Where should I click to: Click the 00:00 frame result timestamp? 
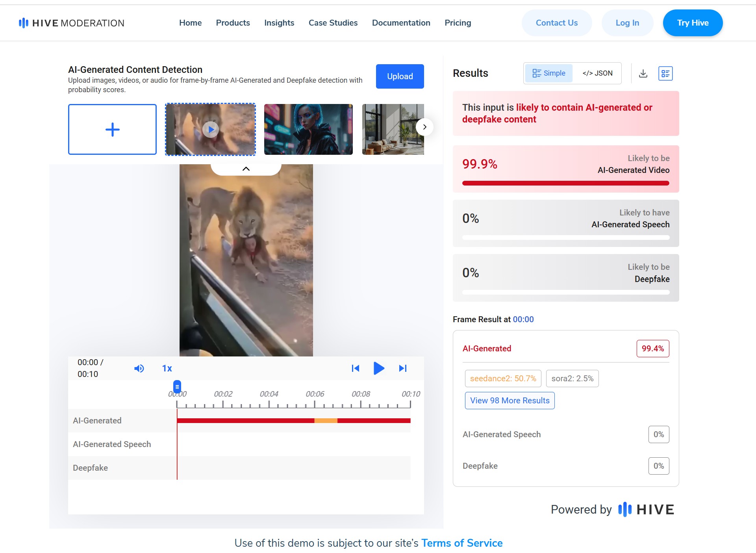(x=523, y=319)
